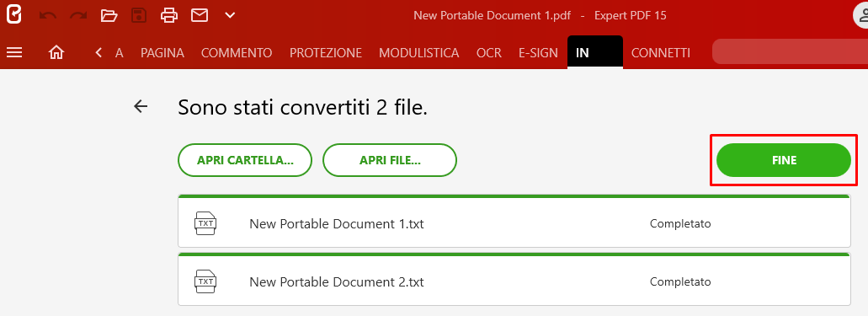Select the PROTEZIONE tab

[x=326, y=53]
